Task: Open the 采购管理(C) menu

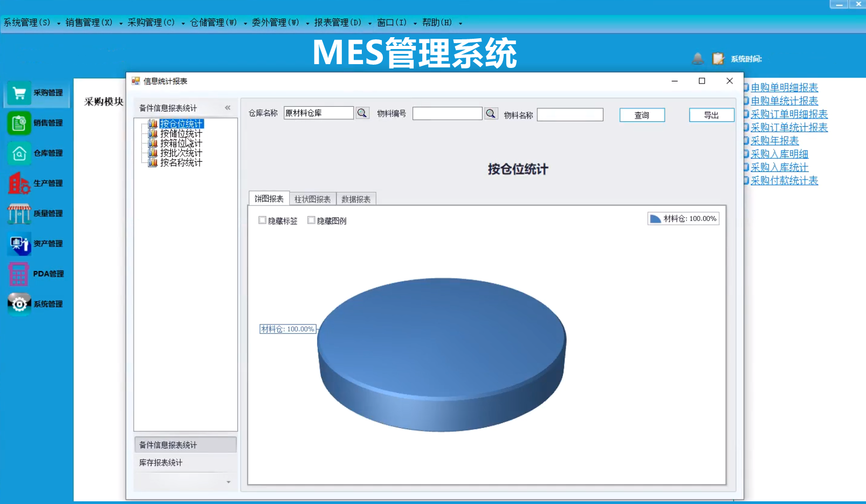Action: 151,23
